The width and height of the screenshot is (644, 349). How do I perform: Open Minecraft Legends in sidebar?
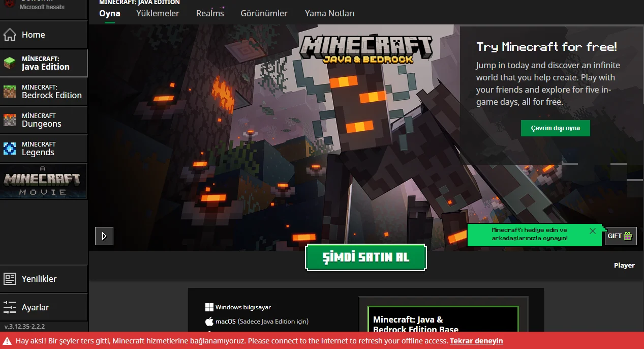44,149
